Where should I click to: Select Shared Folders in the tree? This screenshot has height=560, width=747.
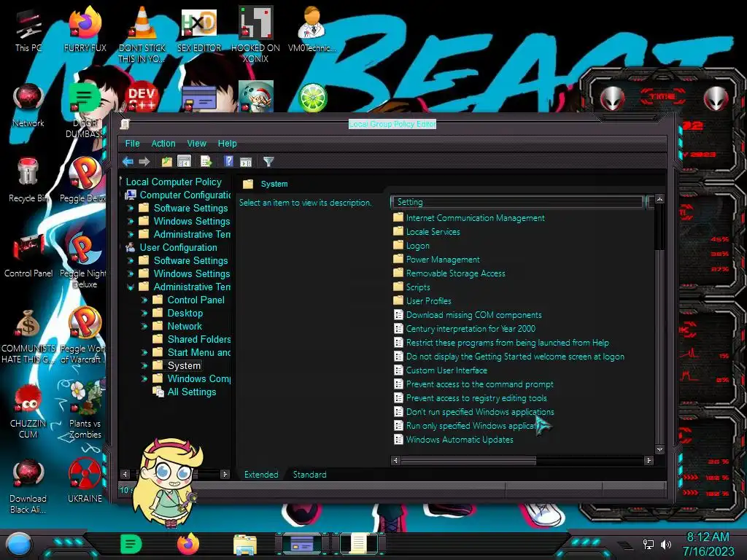[x=198, y=339]
